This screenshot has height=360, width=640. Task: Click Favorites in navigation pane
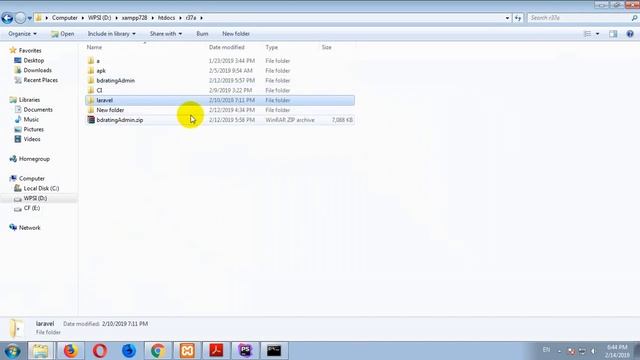30,51
